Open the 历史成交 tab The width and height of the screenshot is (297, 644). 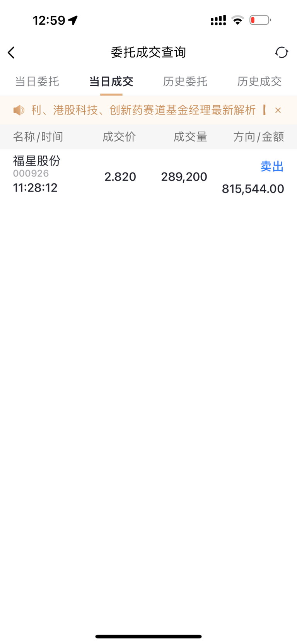tap(259, 82)
